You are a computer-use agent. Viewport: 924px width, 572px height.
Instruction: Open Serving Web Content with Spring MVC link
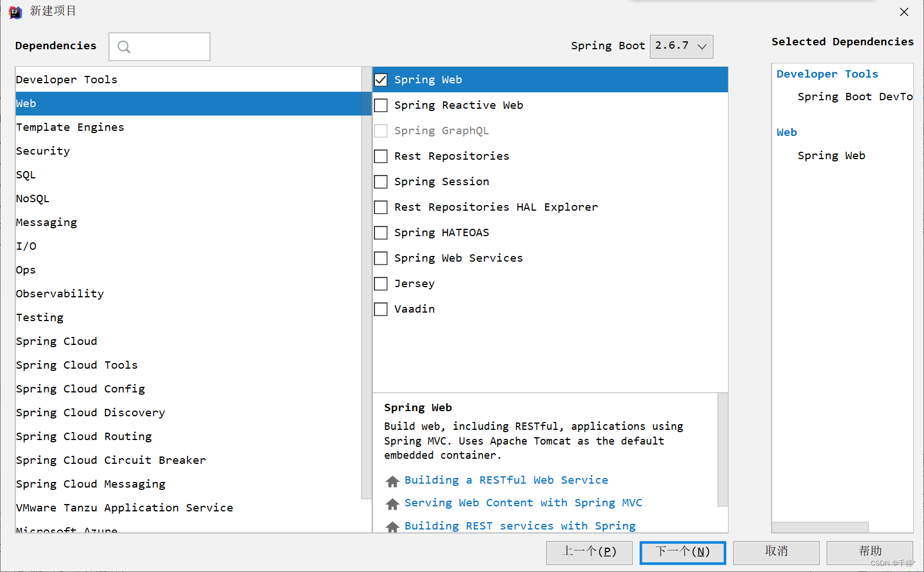(x=523, y=503)
